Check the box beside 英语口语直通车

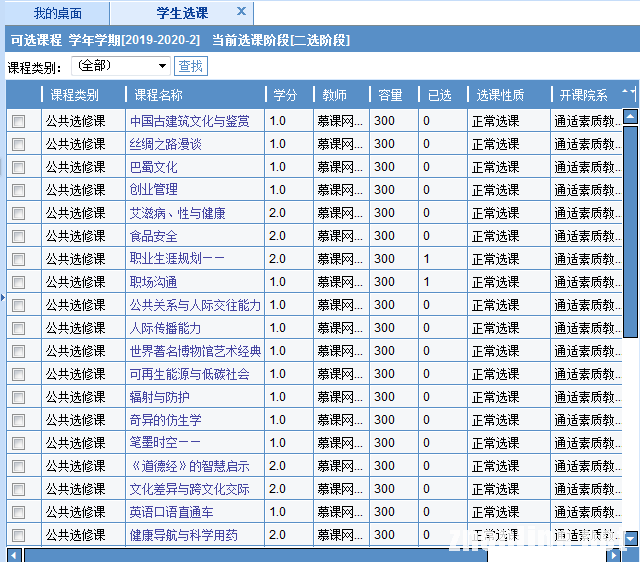click(18, 512)
